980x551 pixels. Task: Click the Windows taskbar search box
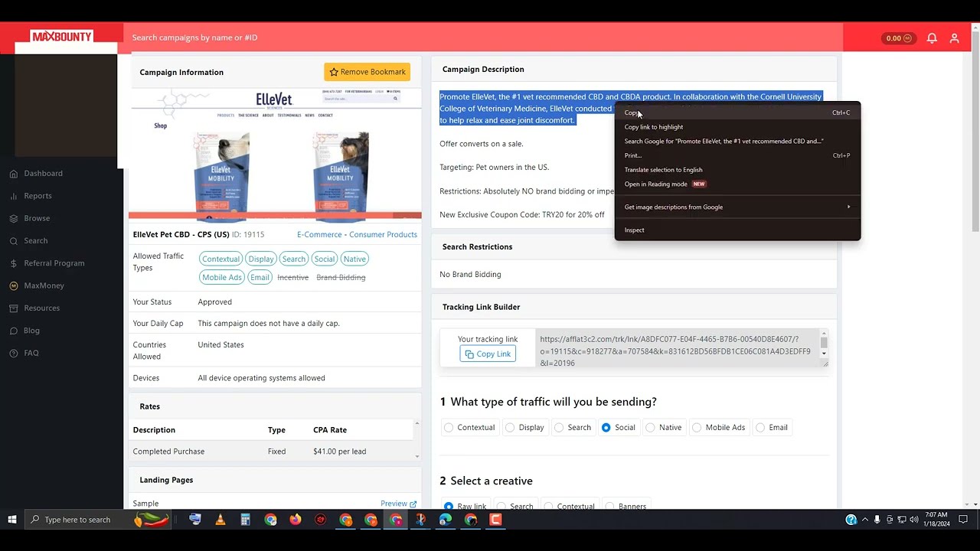pos(96,520)
